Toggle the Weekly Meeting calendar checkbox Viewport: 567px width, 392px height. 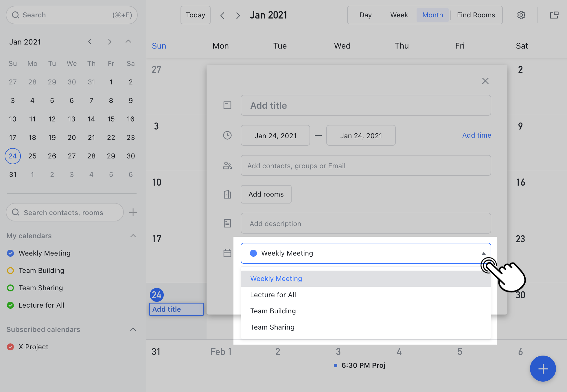10,253
